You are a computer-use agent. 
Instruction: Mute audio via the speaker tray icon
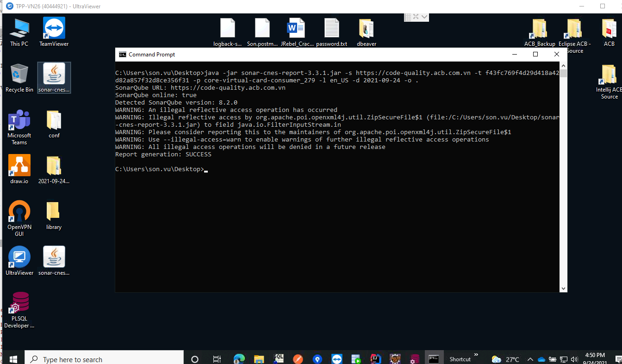point(574,358)
